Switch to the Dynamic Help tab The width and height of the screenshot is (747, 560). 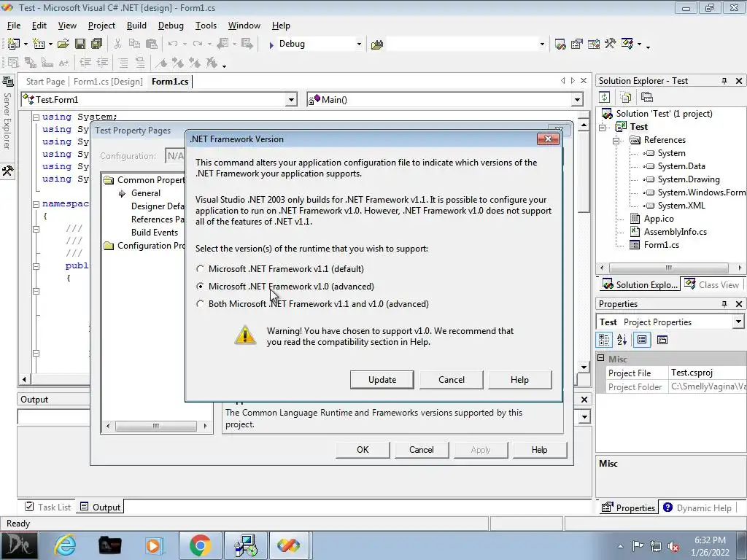697,507
